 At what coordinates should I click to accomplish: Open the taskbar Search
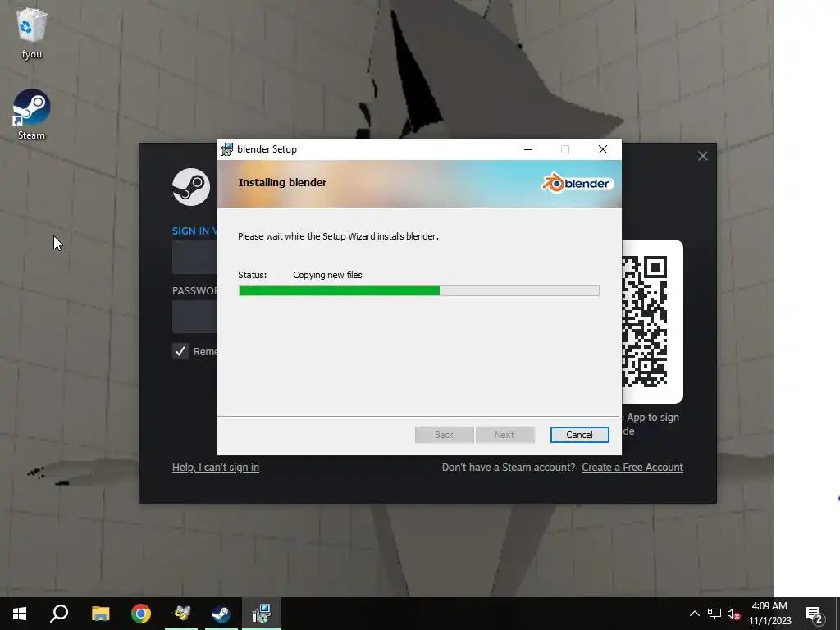59,614
